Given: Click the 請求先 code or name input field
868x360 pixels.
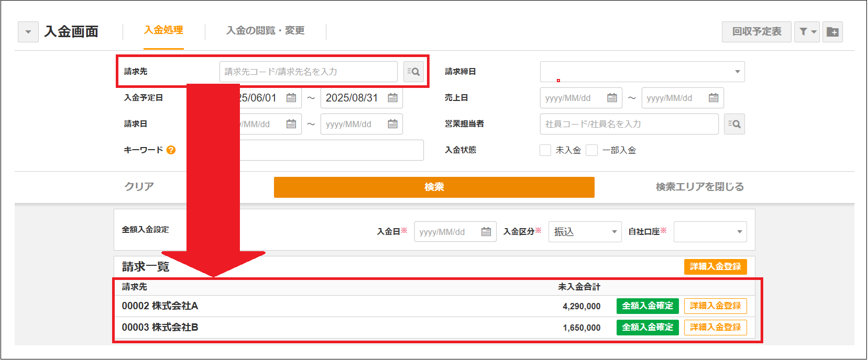Looking at the screenshot, I should (308, 72).
